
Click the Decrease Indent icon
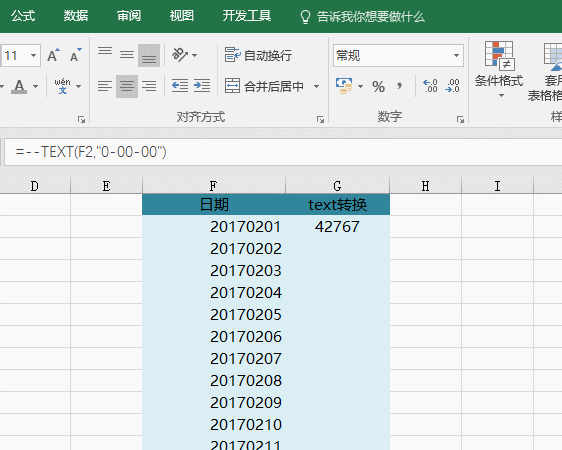click(x=180, y=86)
